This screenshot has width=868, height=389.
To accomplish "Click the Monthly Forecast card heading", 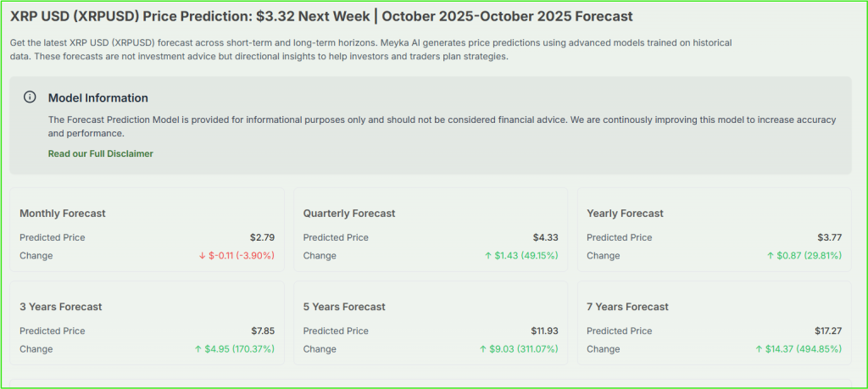I will coord(63,214).
